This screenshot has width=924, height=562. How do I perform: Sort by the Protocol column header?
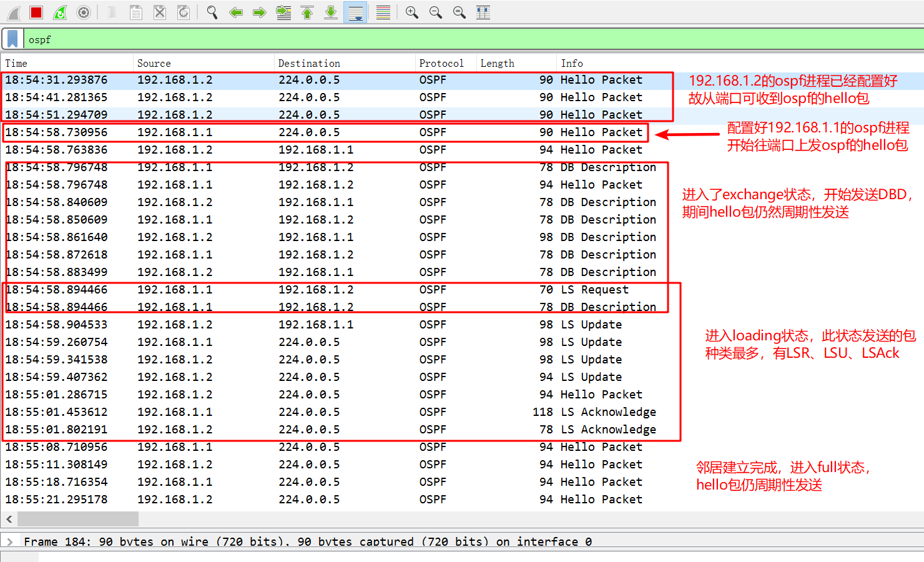point(446,63)
